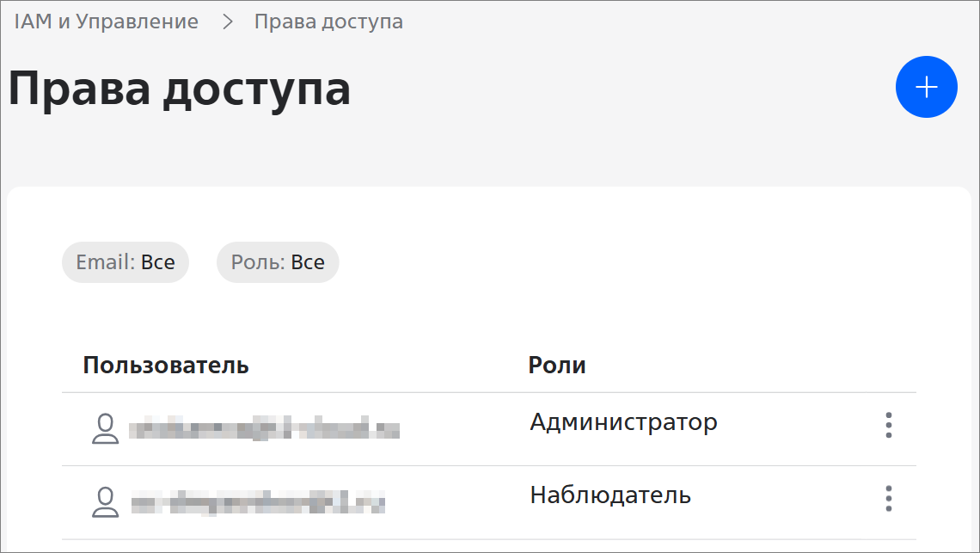Click the breadcrumb chevron separator
This screenshot has height=553, width=980.
(228, 22)
